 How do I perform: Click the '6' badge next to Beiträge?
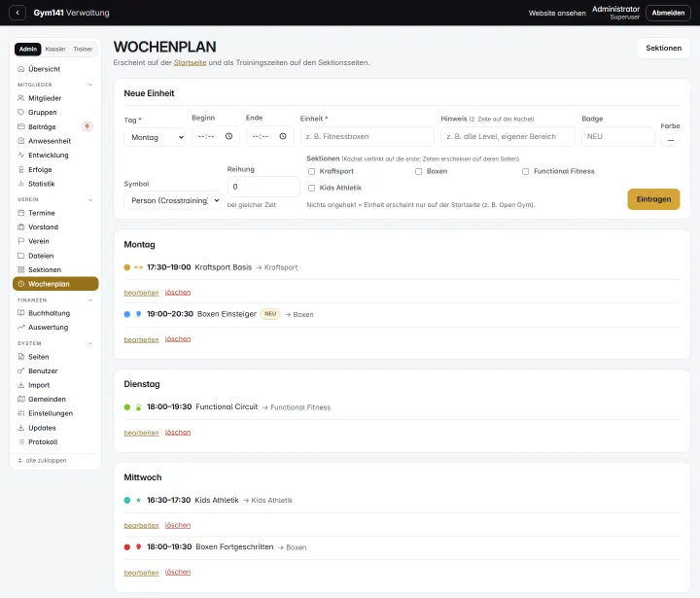tap(87, 126)
